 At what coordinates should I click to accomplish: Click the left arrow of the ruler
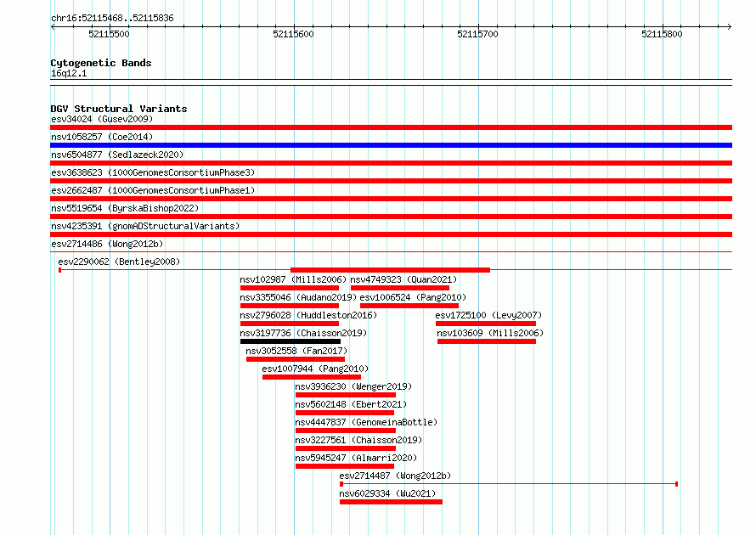[x=53, y=27]
